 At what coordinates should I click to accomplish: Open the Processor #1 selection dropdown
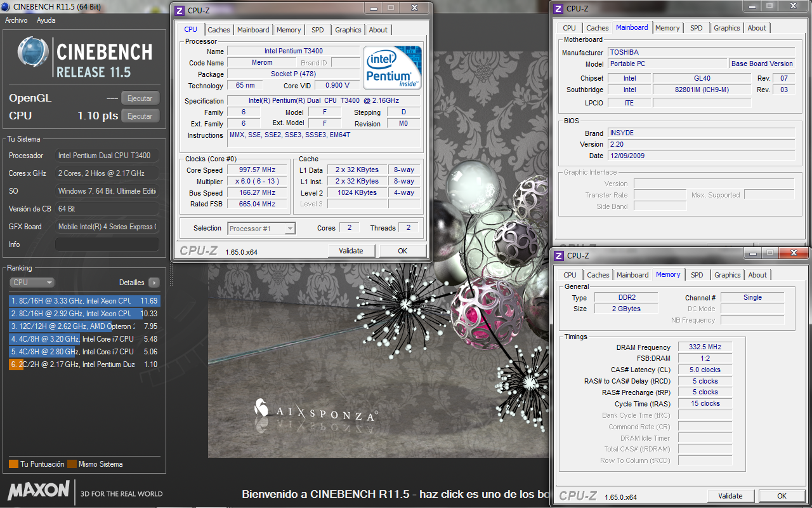tap(261, 229)
